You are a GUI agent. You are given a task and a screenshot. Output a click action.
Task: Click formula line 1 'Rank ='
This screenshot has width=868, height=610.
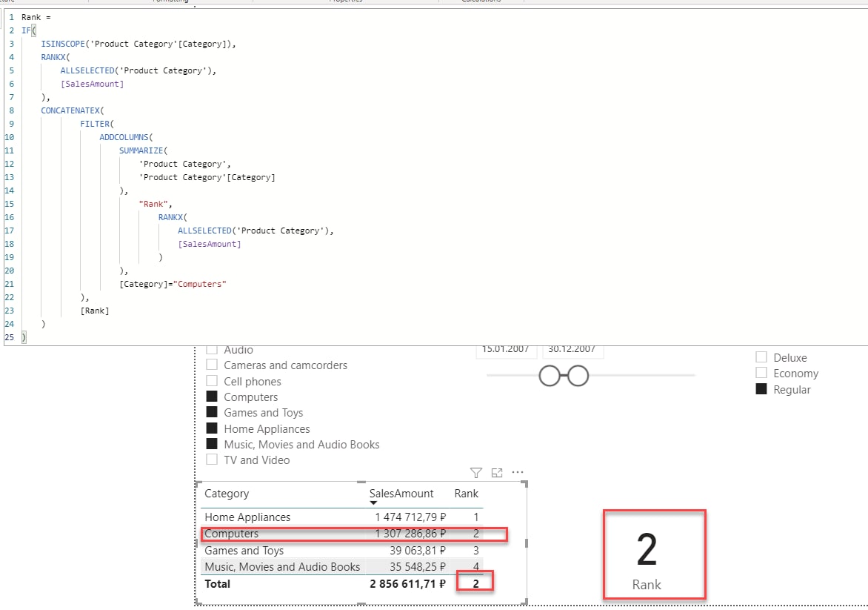[36, 17]
